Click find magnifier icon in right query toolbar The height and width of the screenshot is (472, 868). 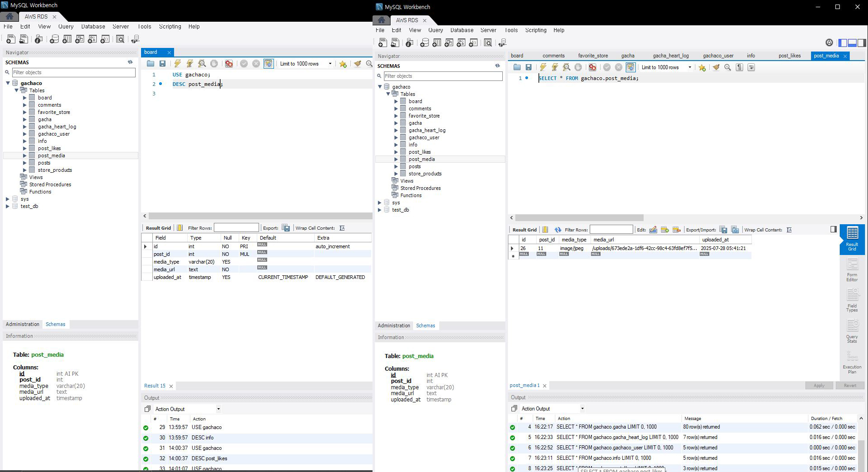coord(727,67)
